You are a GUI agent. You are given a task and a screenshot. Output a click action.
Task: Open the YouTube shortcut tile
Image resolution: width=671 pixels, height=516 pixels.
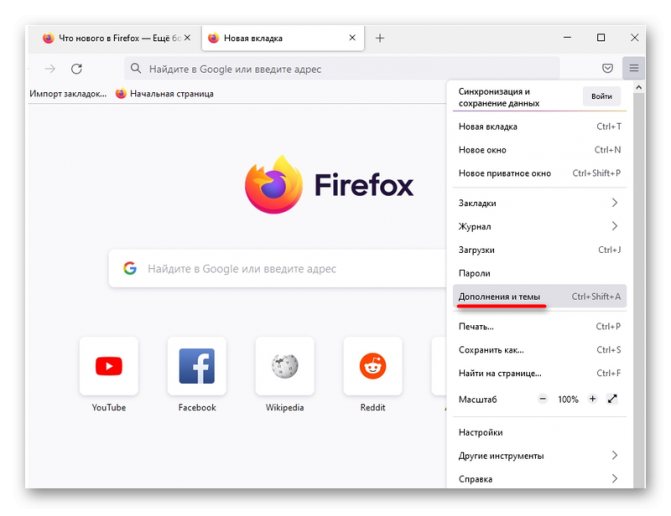[109, 366]
